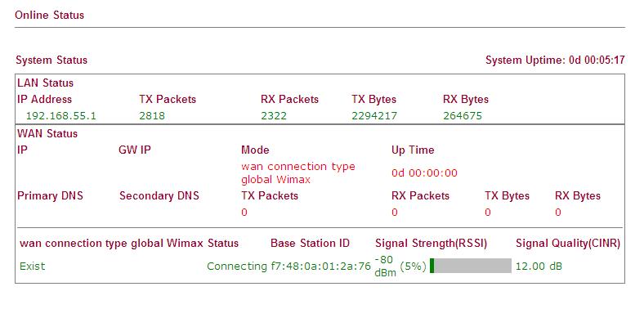The width and height of the screenshot is (644, 327).
Task: Click the WAN Up Time value 0d 00:00:00
Action: [x=424, y=172]
